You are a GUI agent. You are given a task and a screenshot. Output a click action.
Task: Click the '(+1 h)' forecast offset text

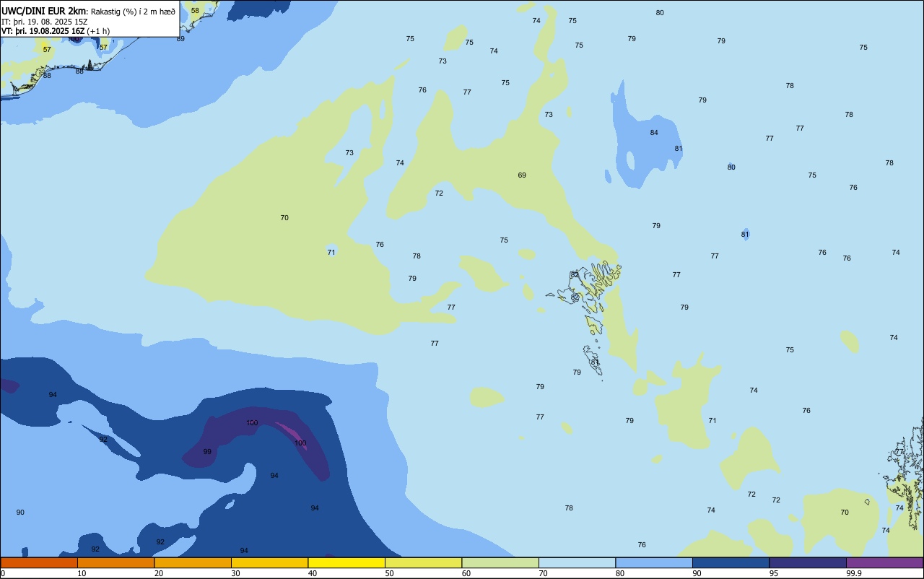[x=98, y=31]
